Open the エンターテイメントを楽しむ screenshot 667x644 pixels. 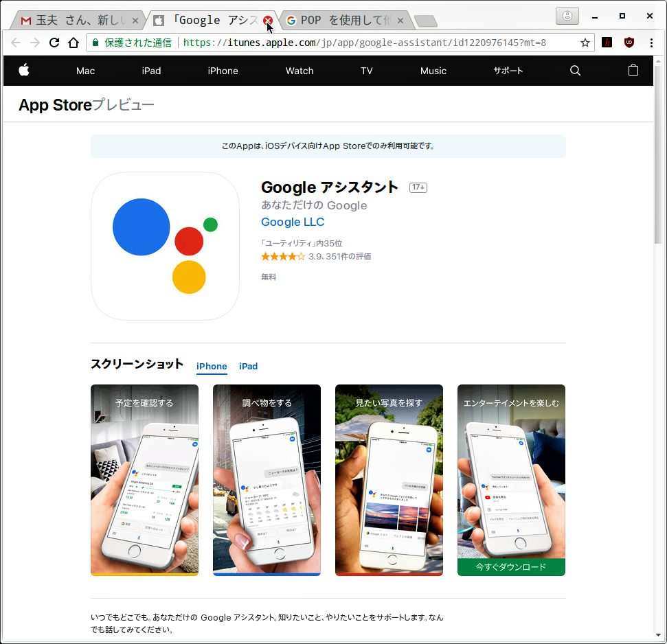pyautogui.click(x=511, y=481)
